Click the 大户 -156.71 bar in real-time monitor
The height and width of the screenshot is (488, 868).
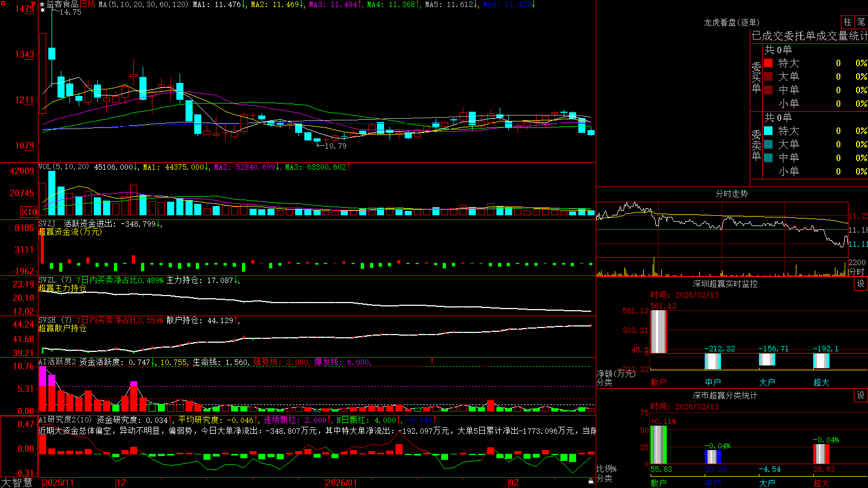coord(767,359)
